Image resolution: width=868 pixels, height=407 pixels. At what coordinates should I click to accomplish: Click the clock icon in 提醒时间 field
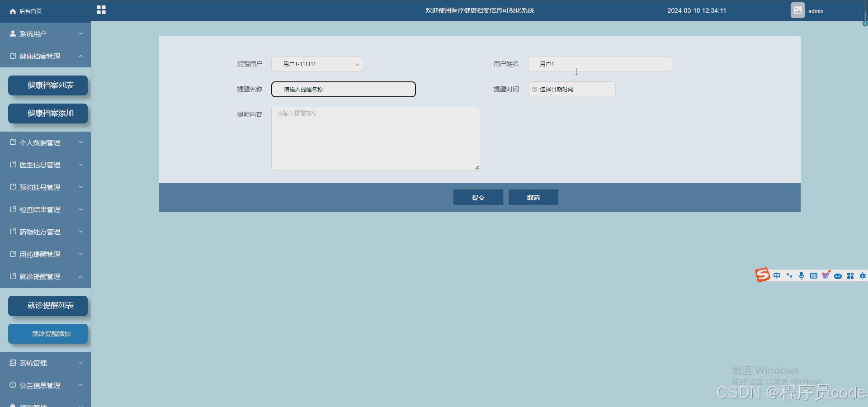535,90
